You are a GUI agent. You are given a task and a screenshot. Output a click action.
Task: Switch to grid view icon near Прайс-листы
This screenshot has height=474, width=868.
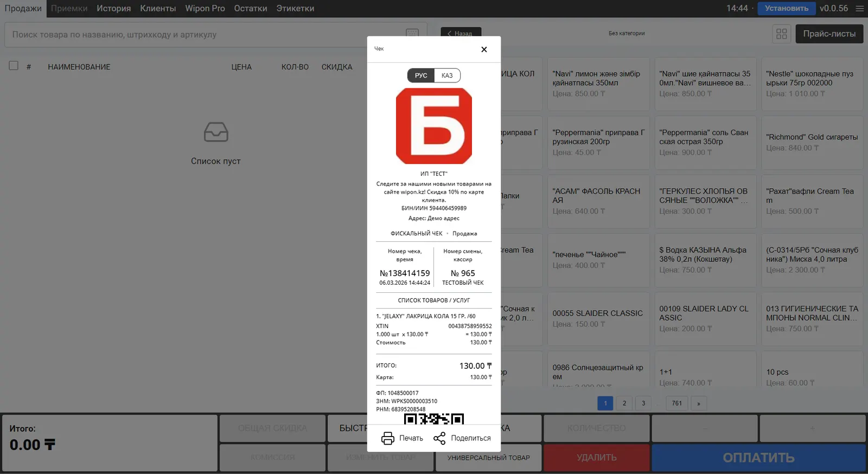(x=781, y=34)
